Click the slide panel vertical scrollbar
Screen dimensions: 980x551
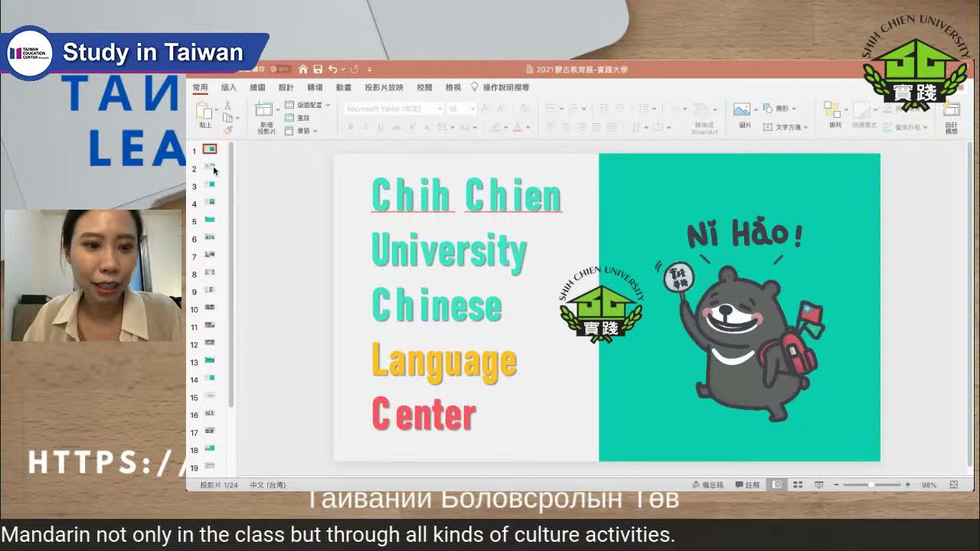[230, 275]
